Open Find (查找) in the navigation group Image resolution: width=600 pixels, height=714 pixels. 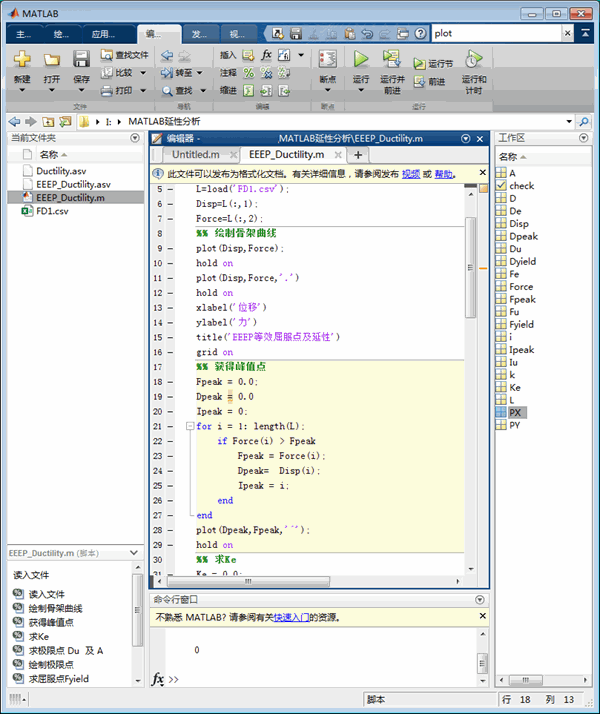(x=177, y=91)
